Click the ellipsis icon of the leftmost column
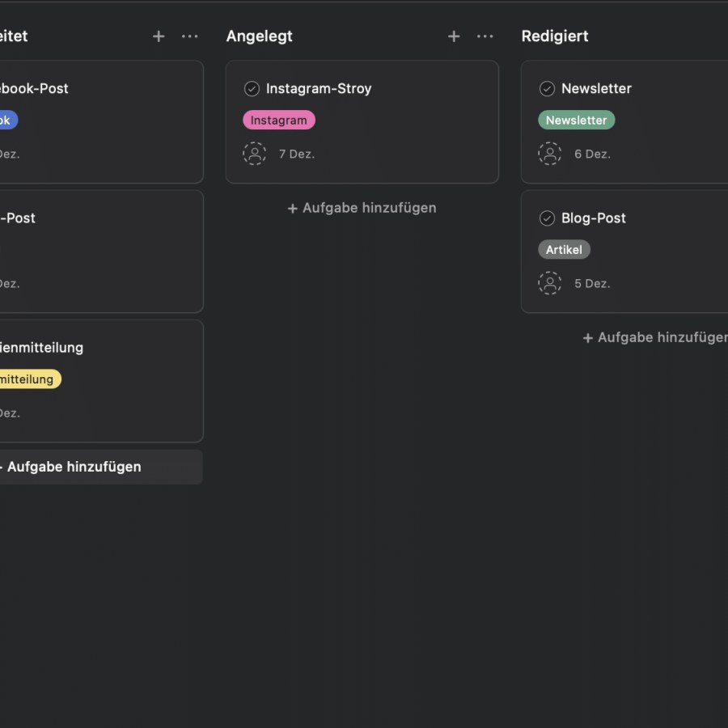The height and width of the screenshot is (728, 728). point(190,36)
